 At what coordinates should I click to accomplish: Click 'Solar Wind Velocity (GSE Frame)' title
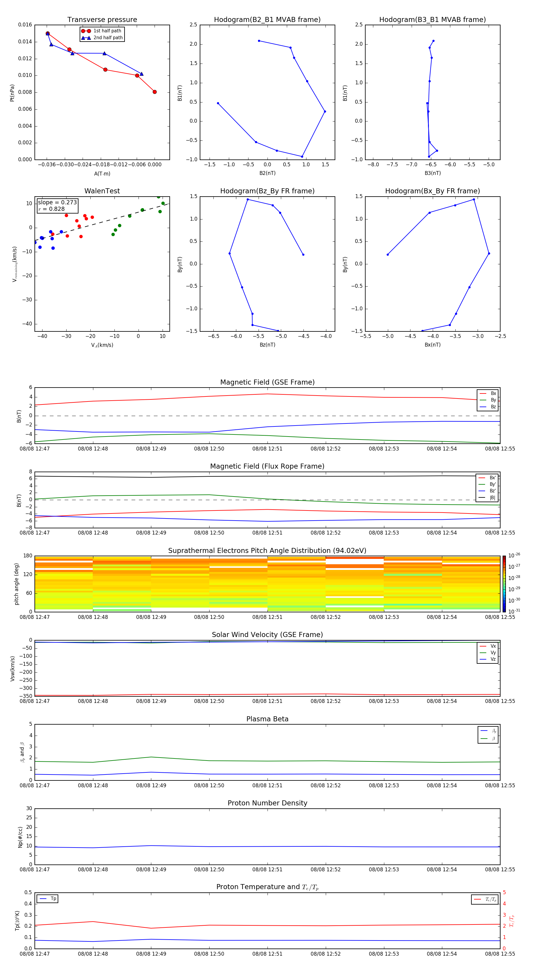267,635
